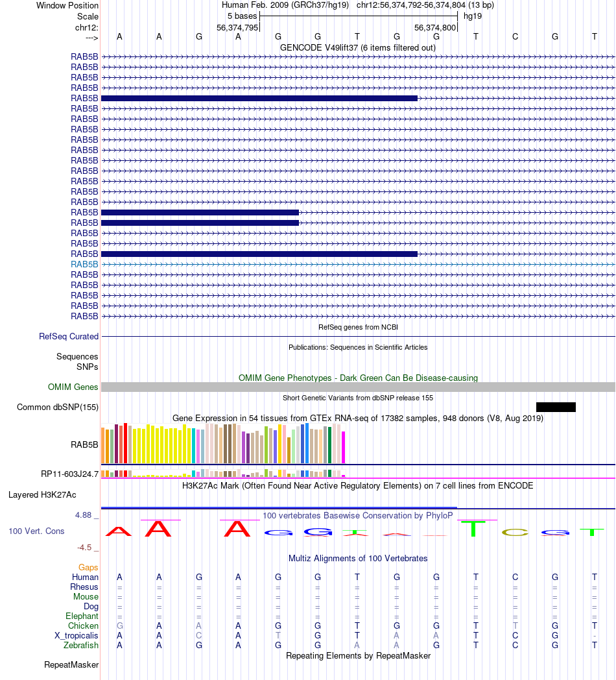This screenshot has width=616, height=680.
Task: Click the chr12:56,374,792-56,374,804 (13 bp) position text
Action: click(425, 5)
